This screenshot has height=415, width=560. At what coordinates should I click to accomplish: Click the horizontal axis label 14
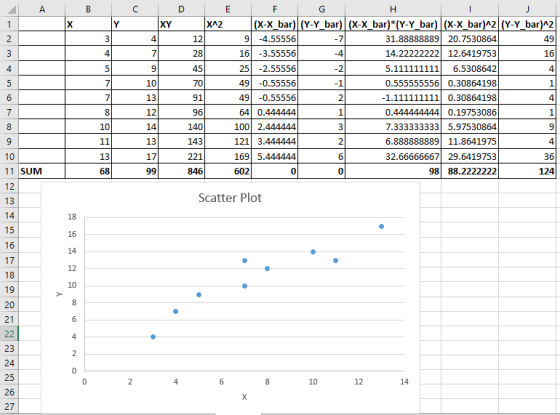click(404, 382)
